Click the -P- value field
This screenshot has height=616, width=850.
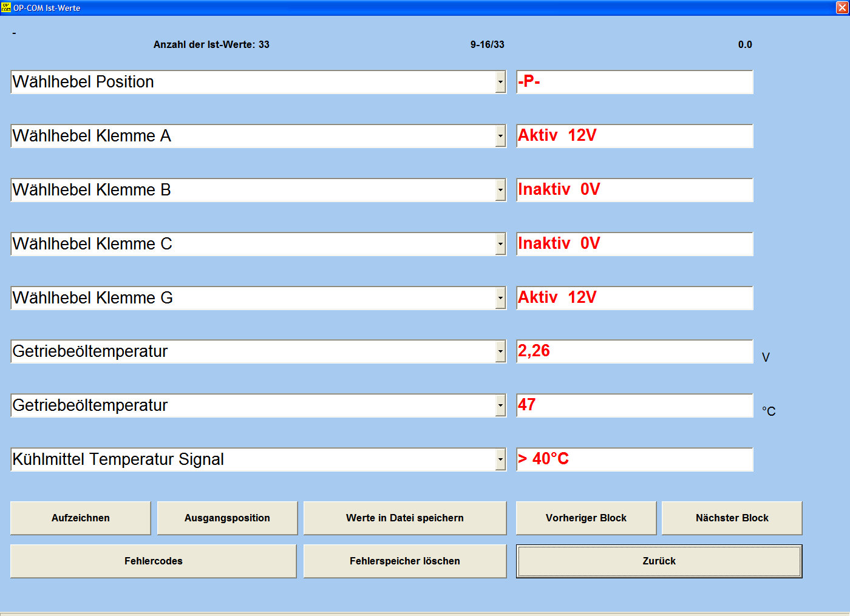(x=634, y=82)
